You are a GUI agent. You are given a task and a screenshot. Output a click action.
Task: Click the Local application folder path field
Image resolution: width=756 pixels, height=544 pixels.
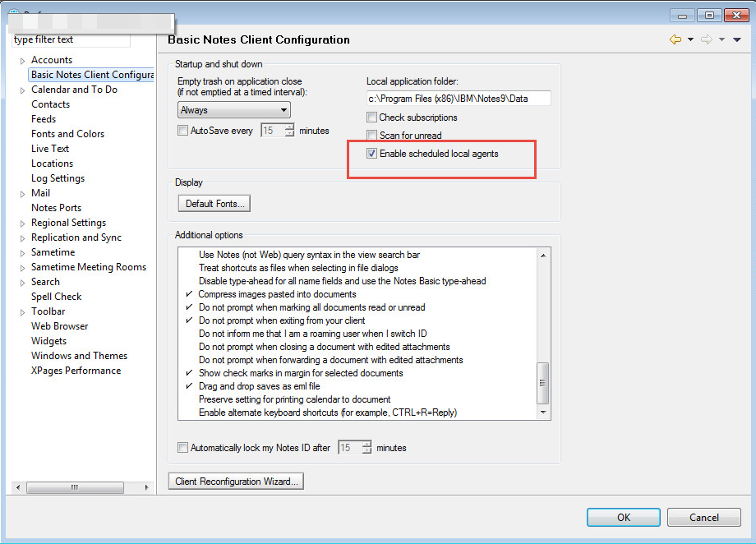click(x=459, y=99)
